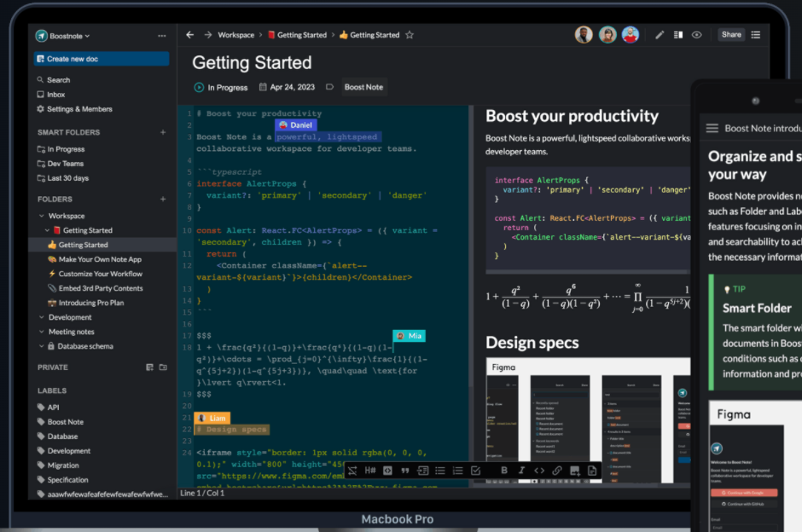Create a private folder via the PRIVATE icon

(x=163, y=367)
